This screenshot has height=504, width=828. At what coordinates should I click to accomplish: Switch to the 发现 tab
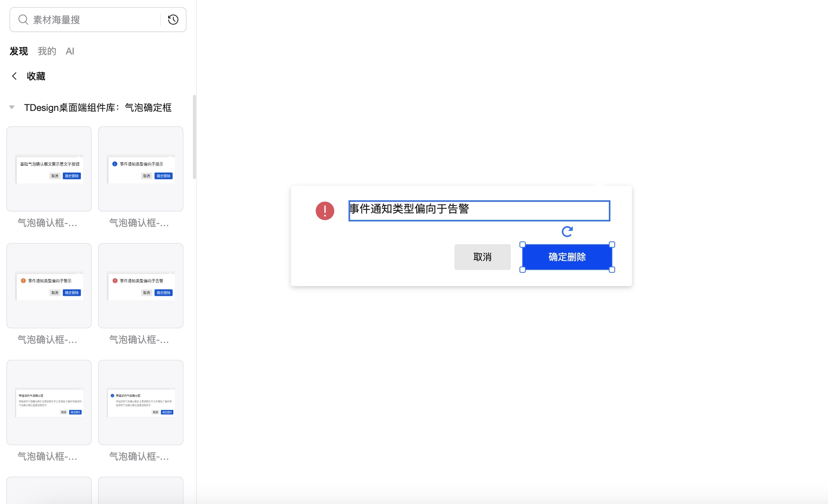click(x=19, y=51)
